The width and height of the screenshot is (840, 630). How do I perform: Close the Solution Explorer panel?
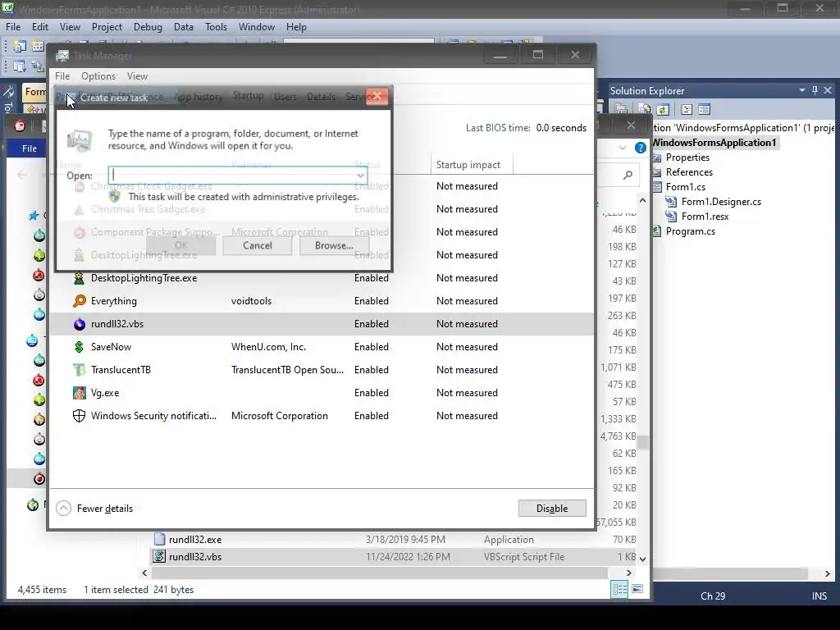click(x=828, y=90)
